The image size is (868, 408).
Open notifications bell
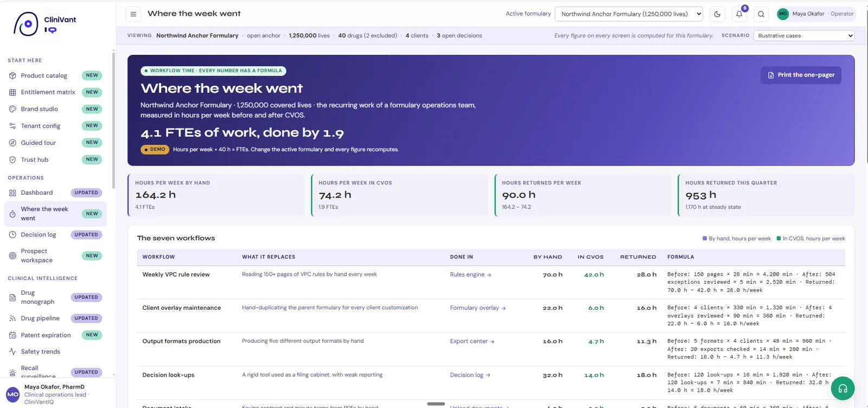[x=739, y=14]
